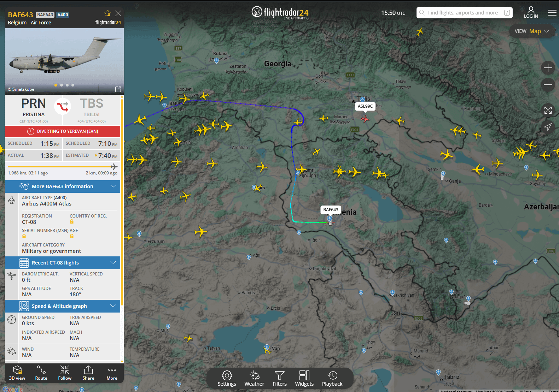Toggle fullscreen map view
This screenshot has height=392, width=559.
coord(548,110)
